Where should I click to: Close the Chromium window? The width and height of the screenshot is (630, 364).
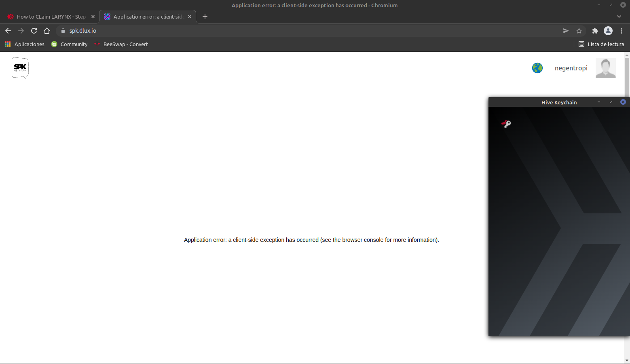623,5
